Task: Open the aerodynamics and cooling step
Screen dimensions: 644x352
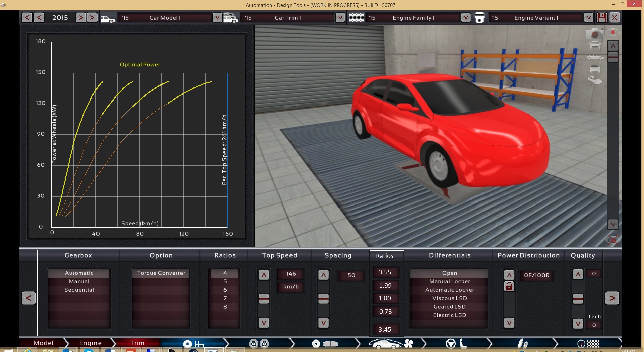Action: click(391, 343)
